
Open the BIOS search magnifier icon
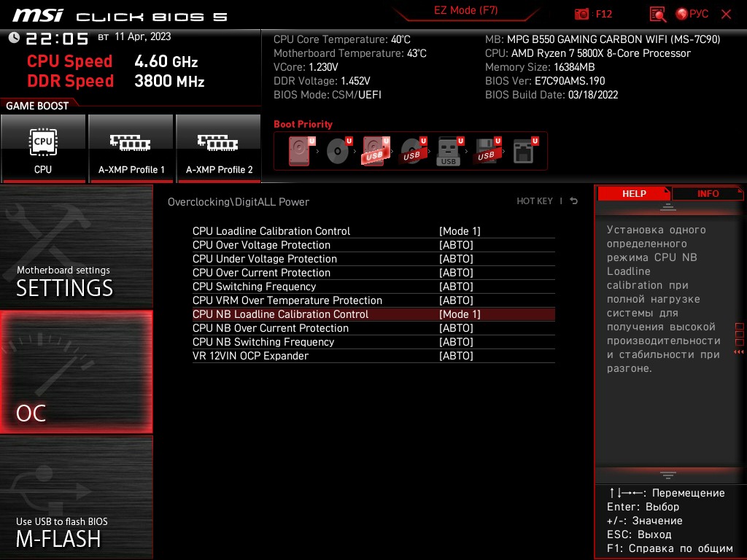(x=658, y=14)
